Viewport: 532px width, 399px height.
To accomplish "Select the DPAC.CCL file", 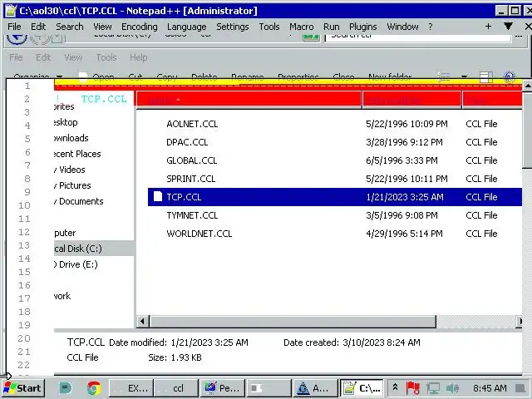I will point(187,142).
